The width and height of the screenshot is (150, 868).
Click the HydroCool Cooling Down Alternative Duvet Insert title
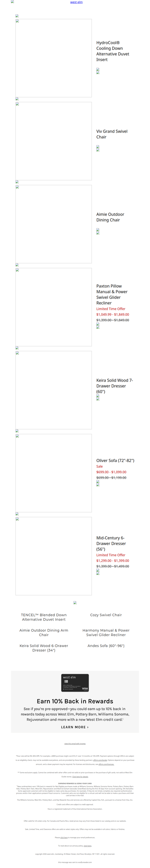click(112, 51)
